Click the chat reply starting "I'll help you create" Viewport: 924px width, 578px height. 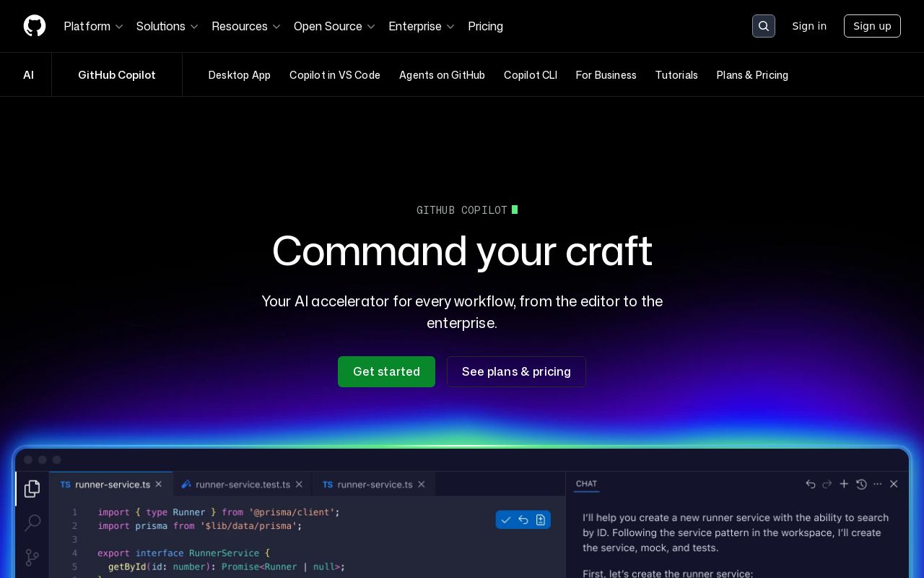(736, 532)
